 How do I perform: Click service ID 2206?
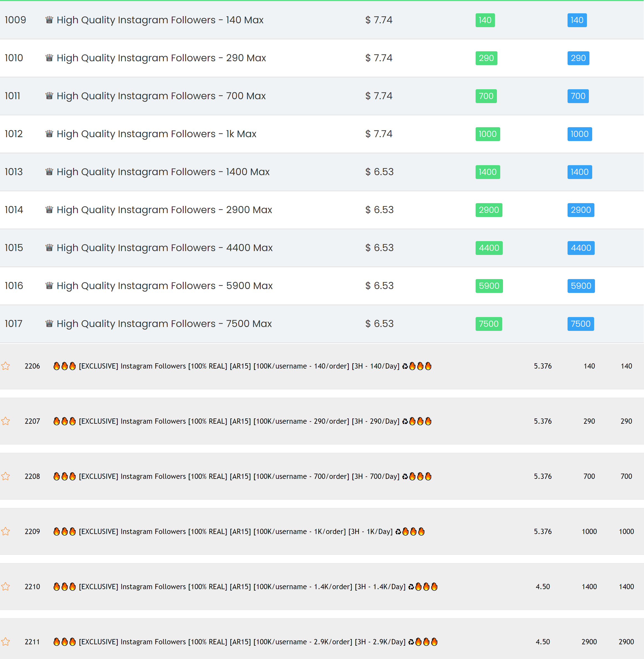click(32, 366)
